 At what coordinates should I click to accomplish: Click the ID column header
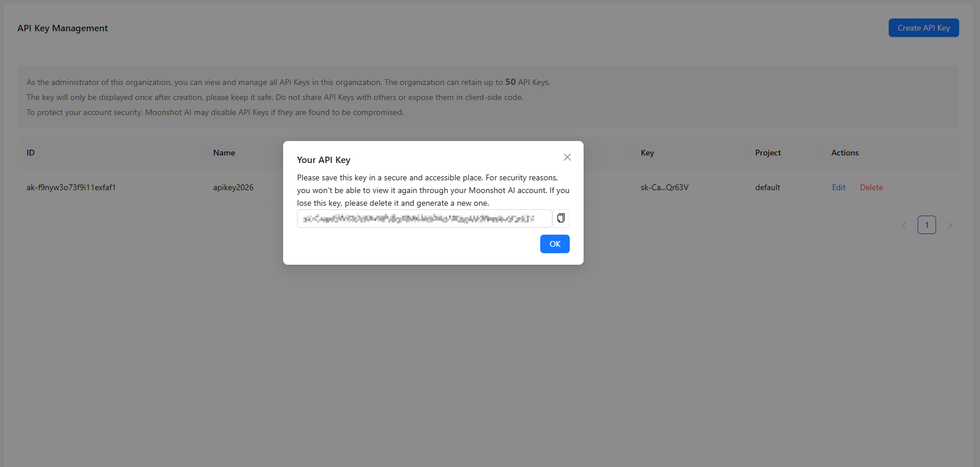tap(31, 153)
